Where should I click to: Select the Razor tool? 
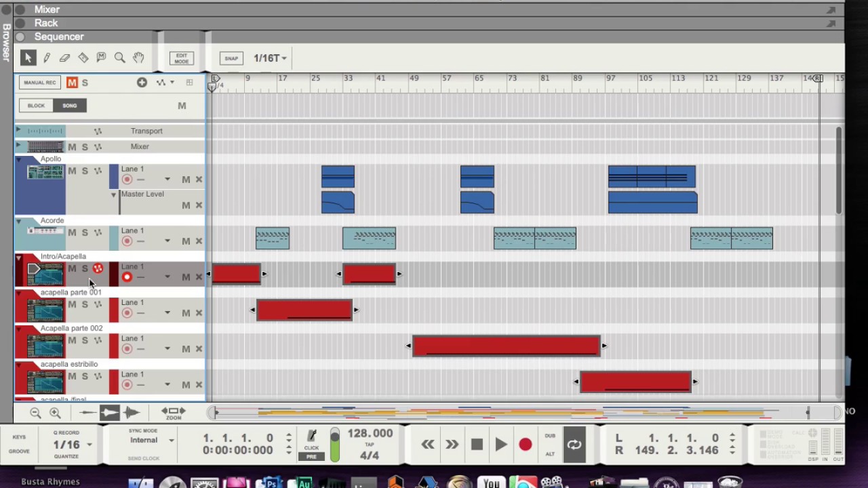(83, 58)
